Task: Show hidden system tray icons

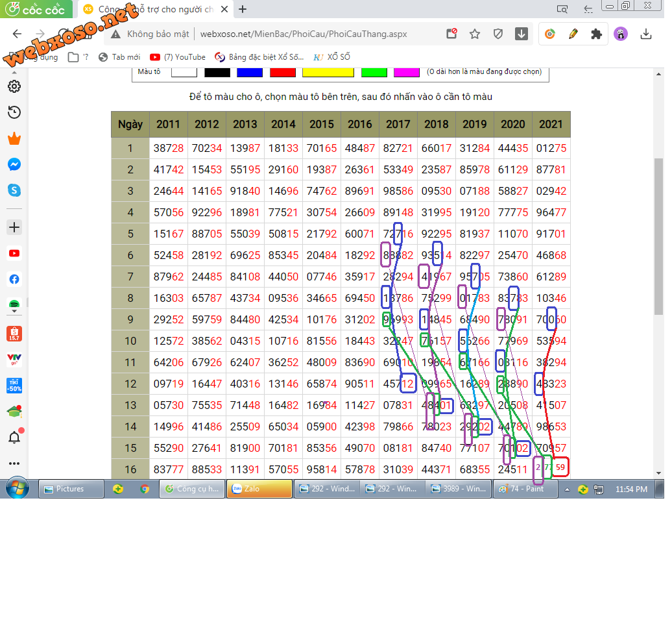Action: pos(567,489)
